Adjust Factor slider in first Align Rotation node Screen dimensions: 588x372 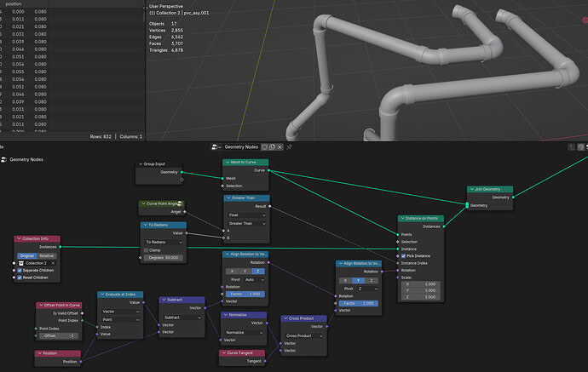[245, 295]
